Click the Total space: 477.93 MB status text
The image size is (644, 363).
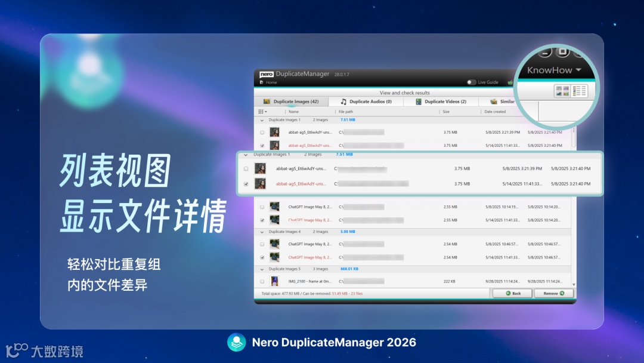click(280, 294)
